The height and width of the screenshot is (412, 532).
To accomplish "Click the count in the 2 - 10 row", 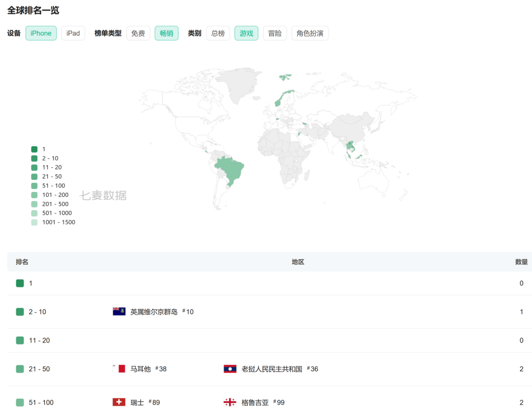I will tap(522, 312).
